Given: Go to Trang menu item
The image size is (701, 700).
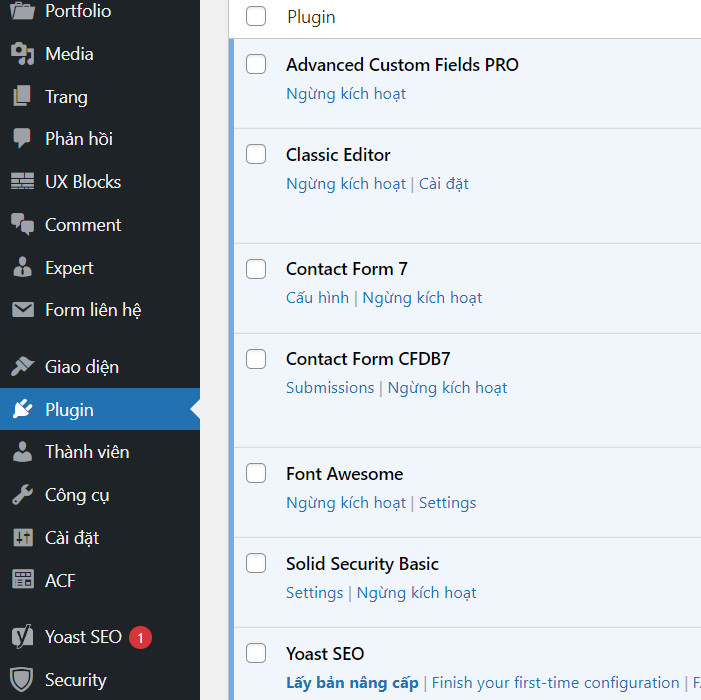Looking at the screenshot, I should [100, 97].
